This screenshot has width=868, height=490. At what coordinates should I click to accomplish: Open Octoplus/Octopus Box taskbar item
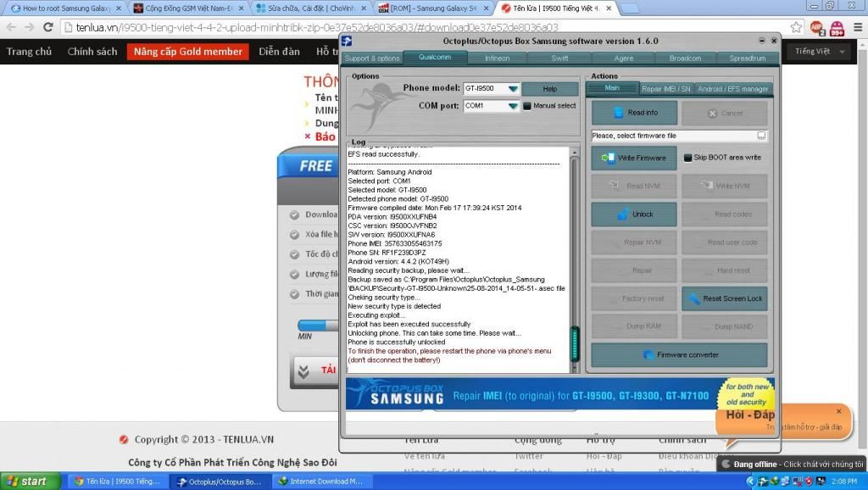tap(221, 482)
